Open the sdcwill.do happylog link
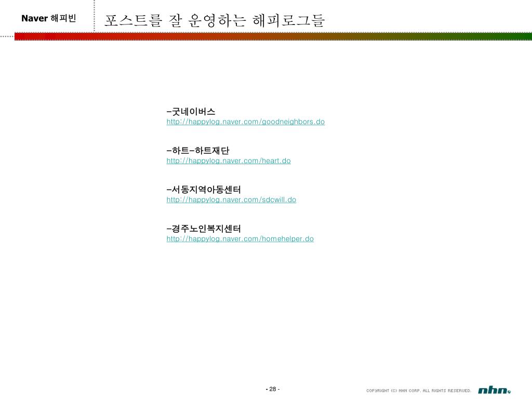This screenshot has height=399, width=532. click(231, 200)
